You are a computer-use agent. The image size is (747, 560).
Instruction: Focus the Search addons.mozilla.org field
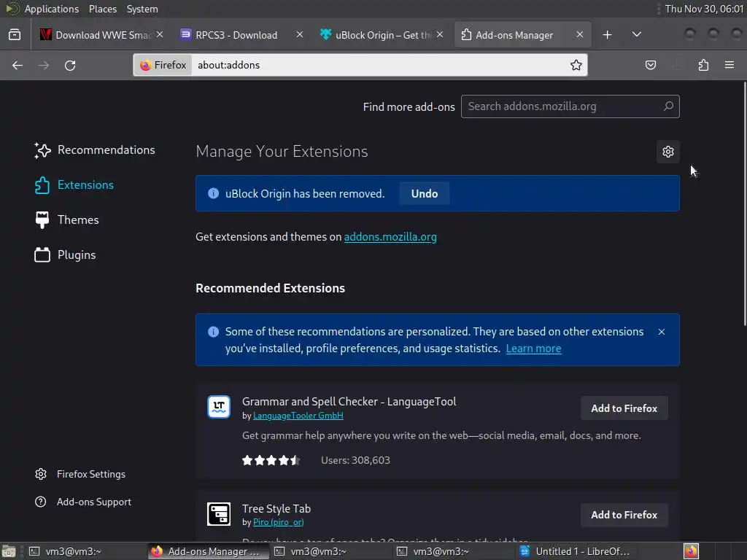coord(570,106)
